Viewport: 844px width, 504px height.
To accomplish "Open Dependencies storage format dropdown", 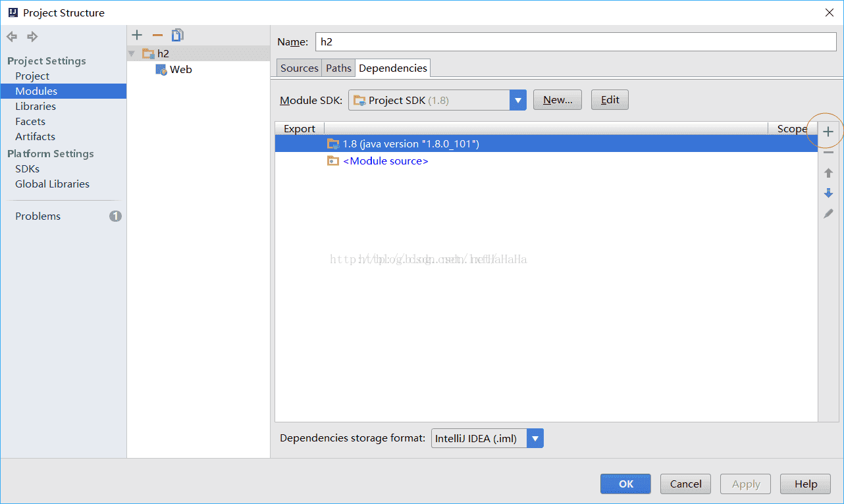I will (535, 438).
